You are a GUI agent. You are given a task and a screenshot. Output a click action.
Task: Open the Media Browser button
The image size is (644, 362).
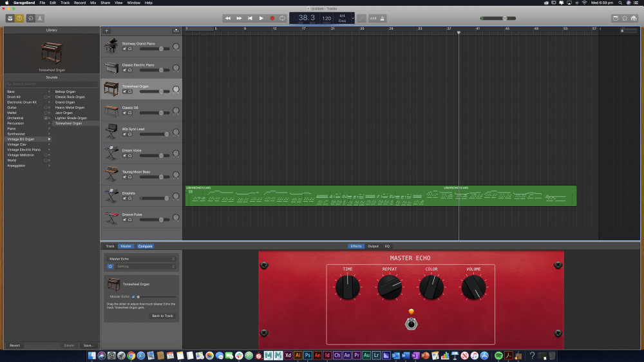634,18
